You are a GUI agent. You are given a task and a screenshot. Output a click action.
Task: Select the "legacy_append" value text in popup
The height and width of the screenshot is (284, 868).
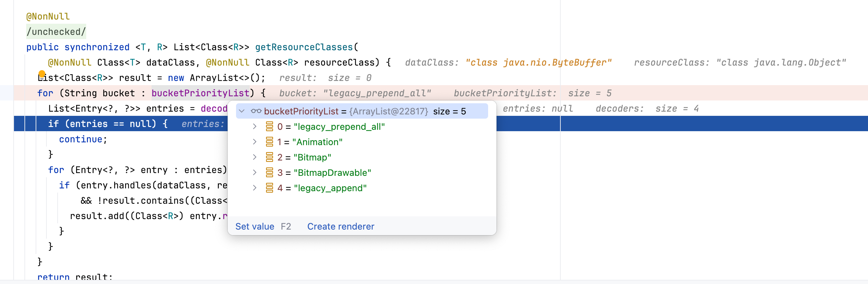(330, 188)
